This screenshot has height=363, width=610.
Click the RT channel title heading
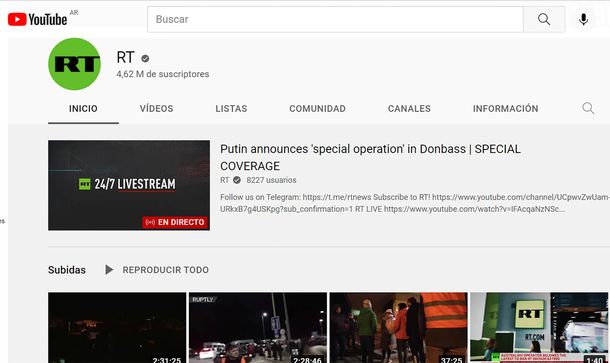click(125, 58)
